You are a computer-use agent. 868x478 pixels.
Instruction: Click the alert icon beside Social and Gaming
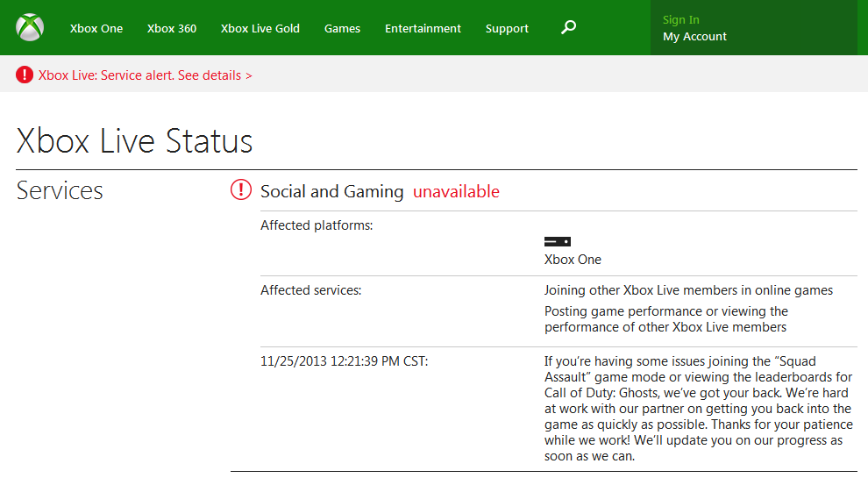pyautogui.click(x=241, y=190)
